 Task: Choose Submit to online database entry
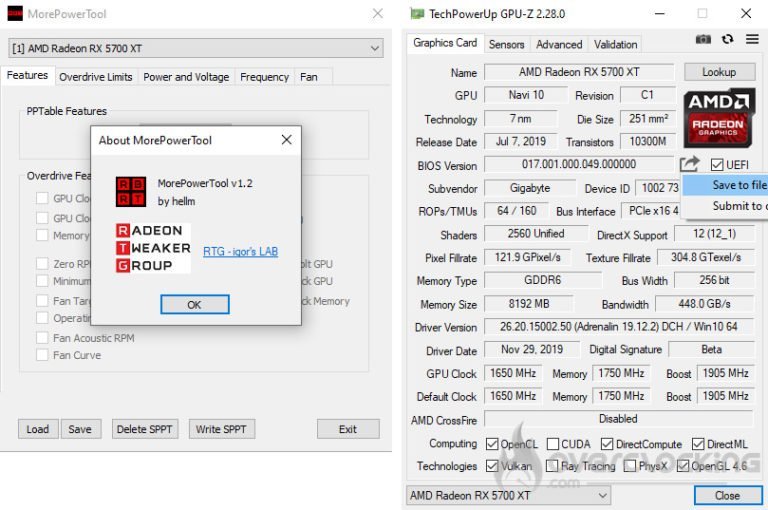(x=725, y=206)
